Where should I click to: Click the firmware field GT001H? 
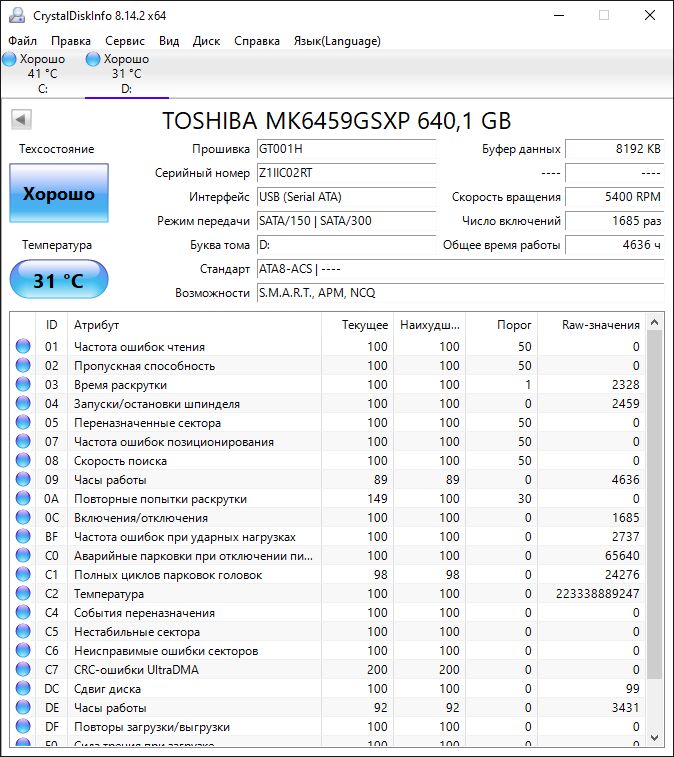coord(346,149)
